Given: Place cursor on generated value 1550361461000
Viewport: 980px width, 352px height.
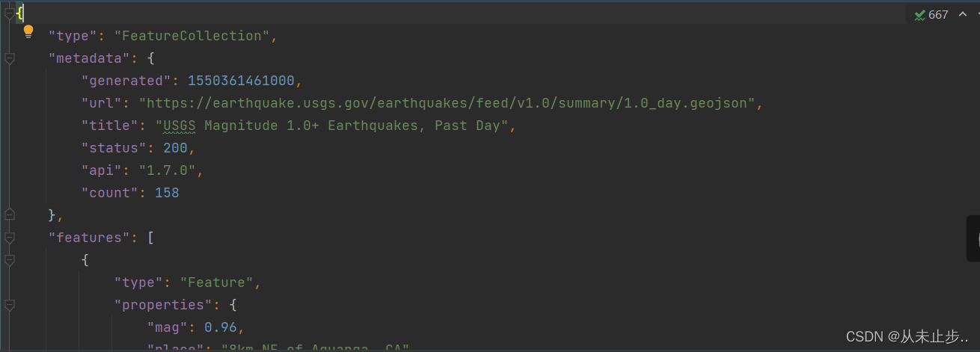Looking at the screenshot, I should click(x=241, y=81).
